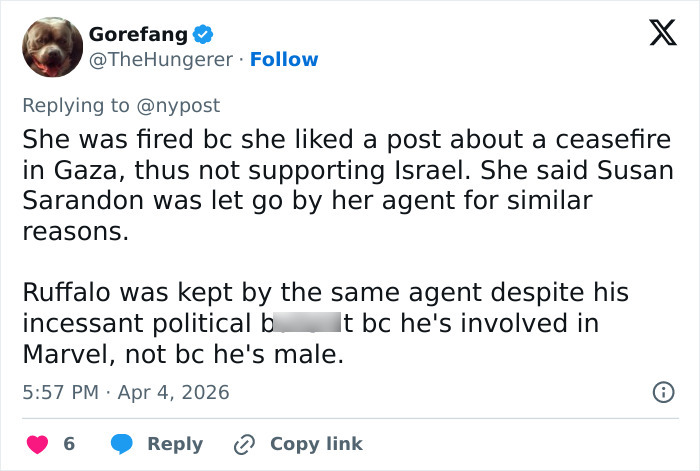Click the word Marvel in the tweet
This screenshot has height=471, width=700.
point(65,352)
